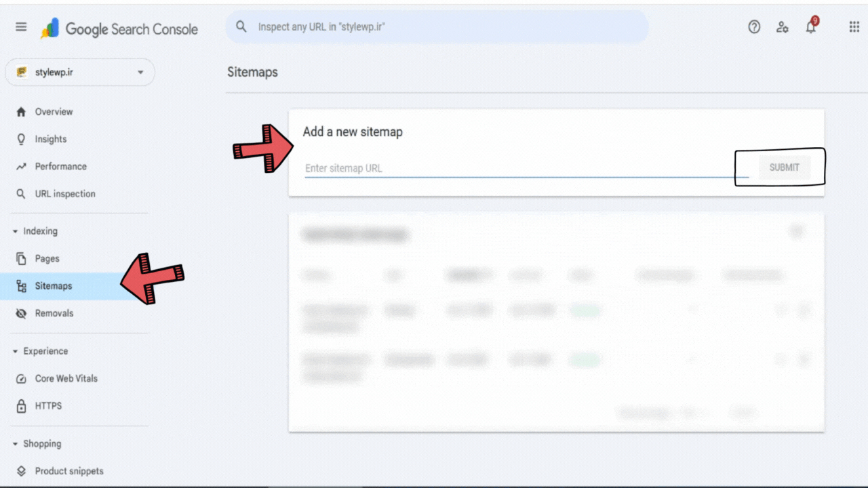The width and height of the screenshot is (868, 488).
Task: Collapse the Experience section
Action: [14, 351]
